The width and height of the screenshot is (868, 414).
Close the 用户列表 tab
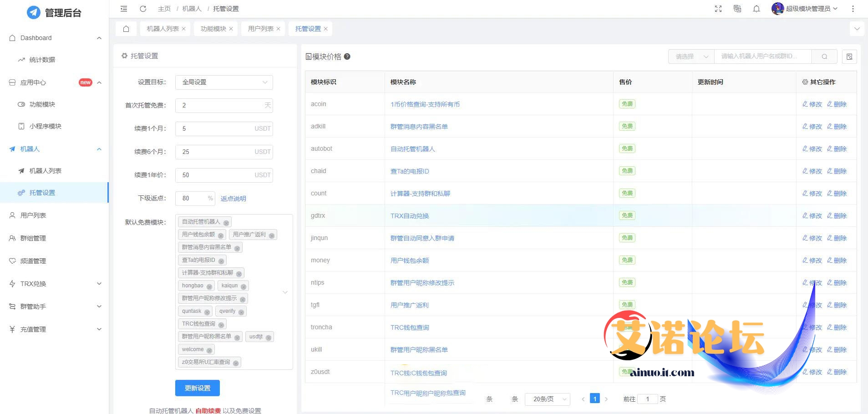[x=279, y=29]
